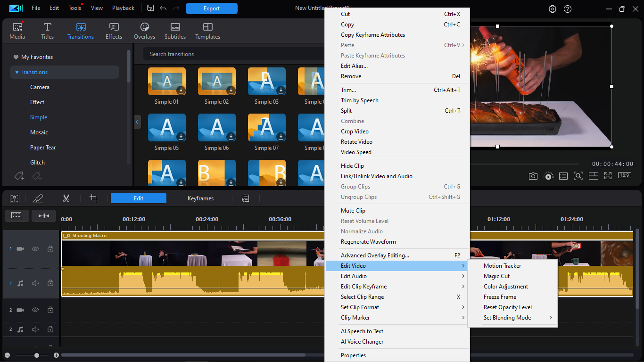Viewport: 644px width, 362px height.
Task: Lock video track 1 padlock
Action: pos(50,249)
